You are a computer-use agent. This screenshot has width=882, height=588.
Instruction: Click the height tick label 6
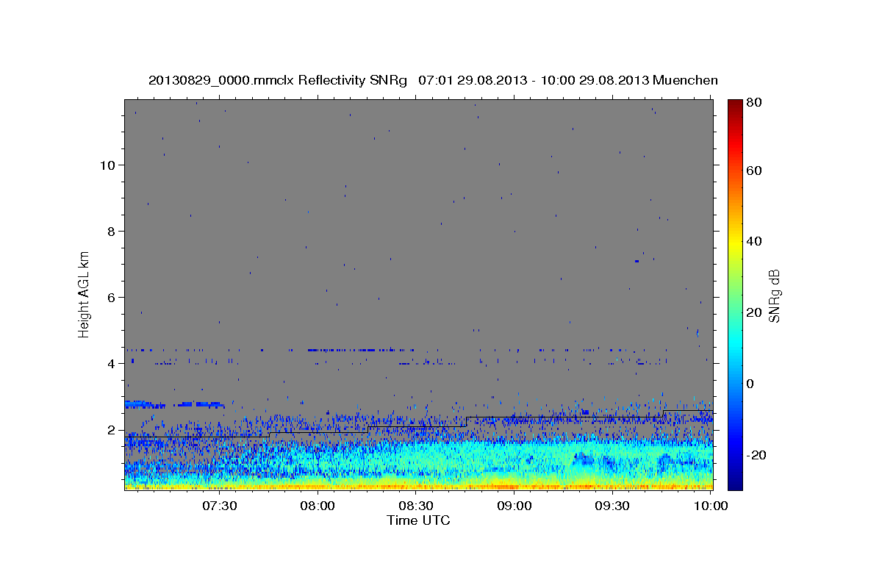click(110, 297)
